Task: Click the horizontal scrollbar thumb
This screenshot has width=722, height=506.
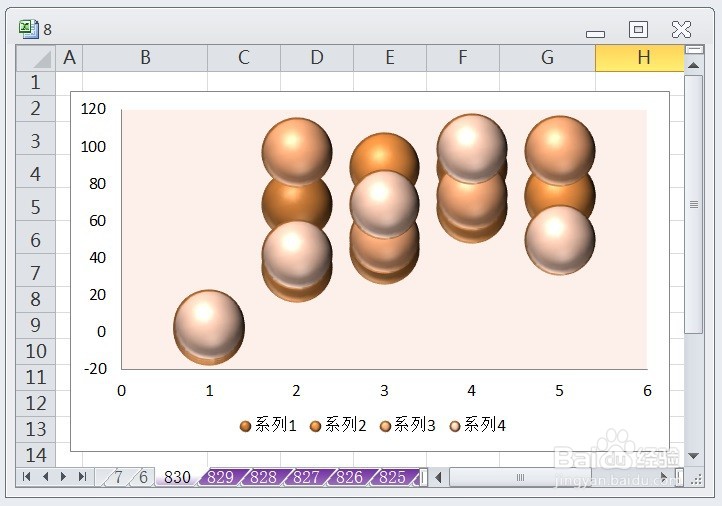Action: (520, 477)
